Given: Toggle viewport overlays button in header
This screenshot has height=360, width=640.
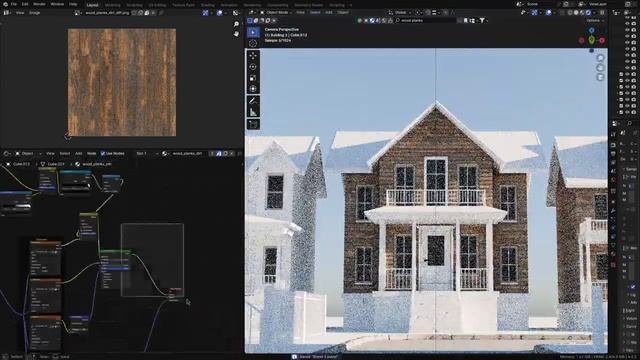Looking at the screenshot, I should [548, 13].
